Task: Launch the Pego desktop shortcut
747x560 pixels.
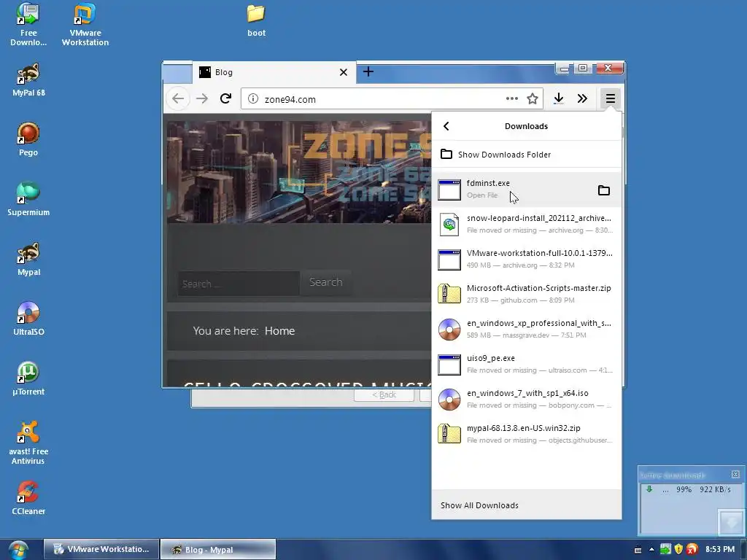Action: tap(28, 139)
